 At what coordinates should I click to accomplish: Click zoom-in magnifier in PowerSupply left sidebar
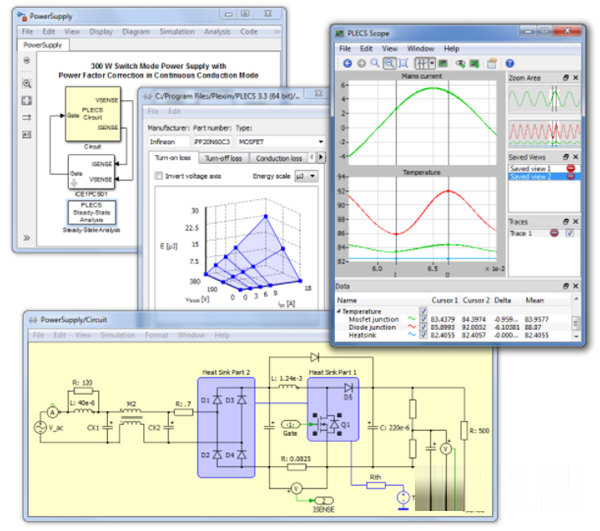pyautogui.click(x=26, y=83)
